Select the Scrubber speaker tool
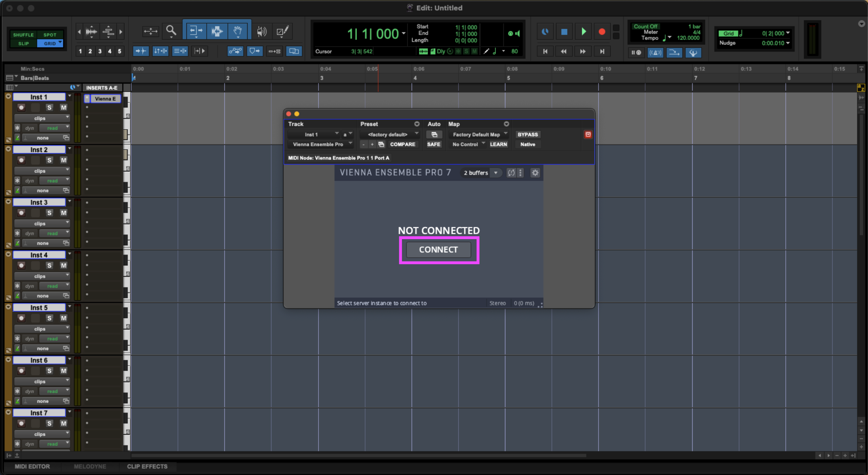The height and width of the screenshot is (475, 868). point(262,31)
